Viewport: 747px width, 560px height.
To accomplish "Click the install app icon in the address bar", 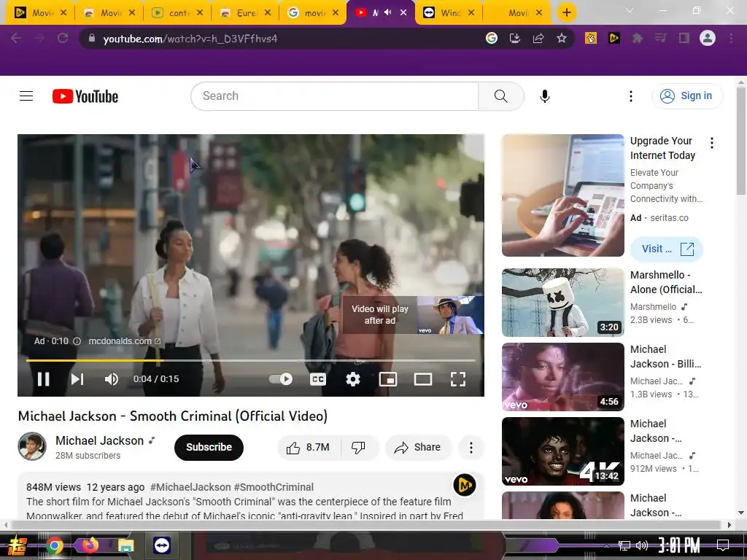I will 515,38.
